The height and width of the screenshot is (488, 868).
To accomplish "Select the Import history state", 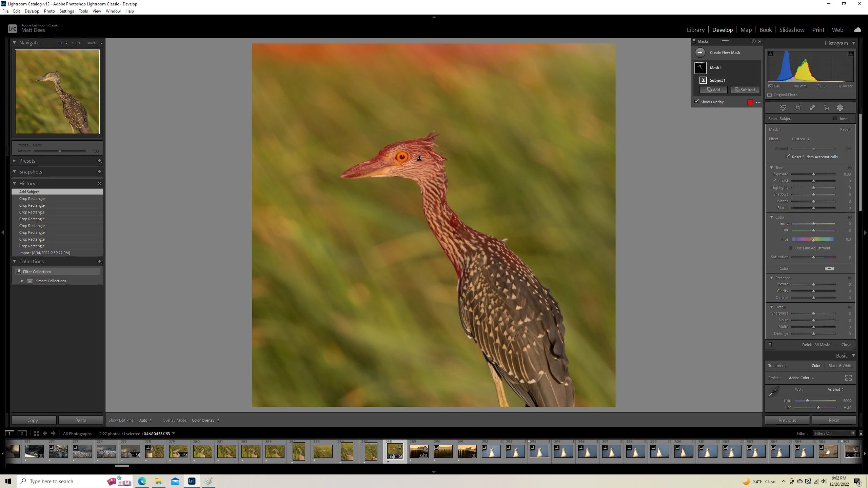I will (44, 253).
